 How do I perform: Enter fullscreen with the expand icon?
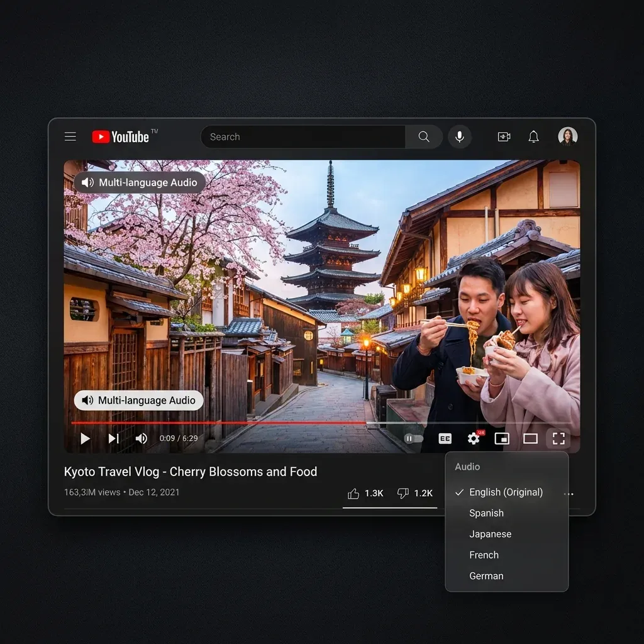[x=558, y=438]
